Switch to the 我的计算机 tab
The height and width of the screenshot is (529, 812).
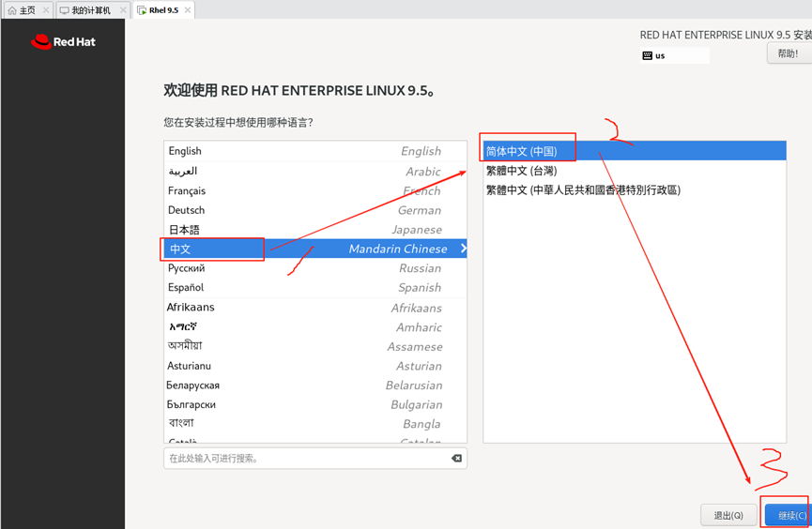tap(92, 9)
